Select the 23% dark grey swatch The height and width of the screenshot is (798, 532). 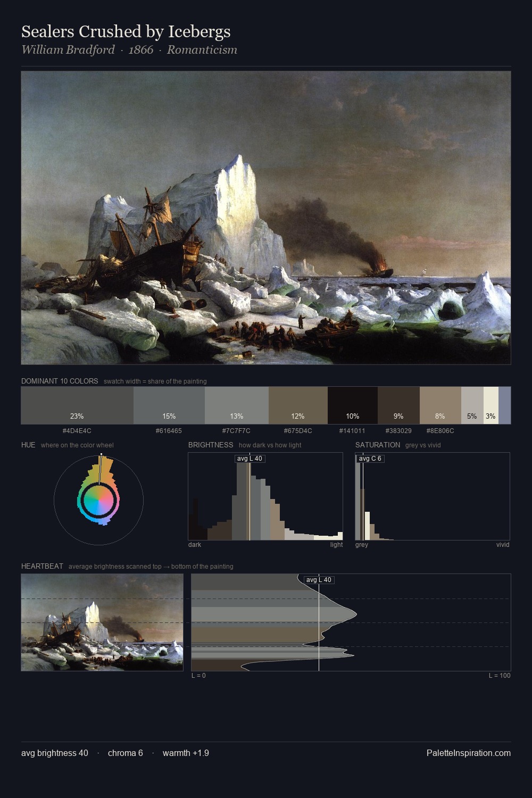77,405
